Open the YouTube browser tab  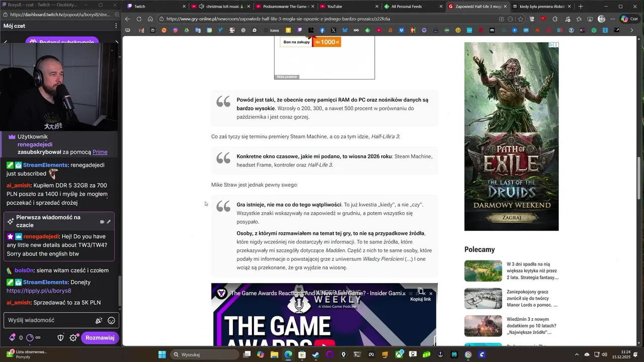click(350, 7)
